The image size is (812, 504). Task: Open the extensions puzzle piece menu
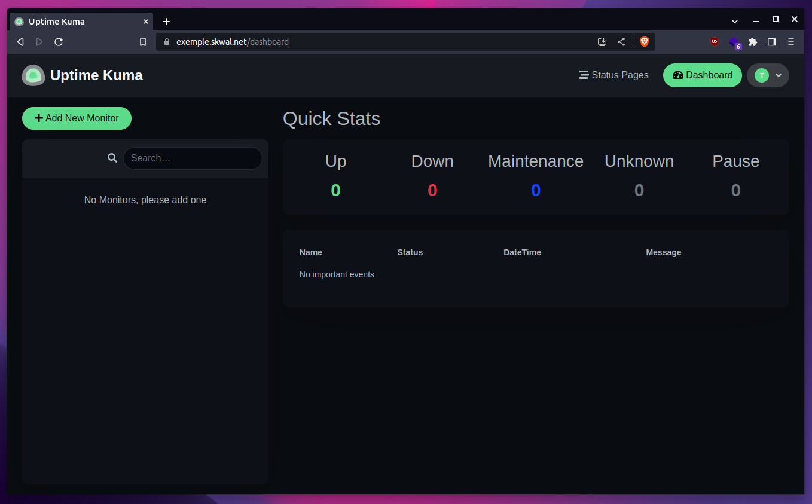click(x=753, y=42)
